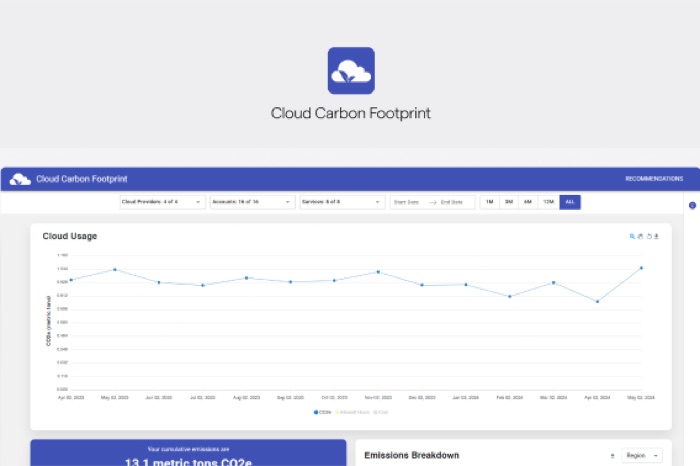This screenshot has width=700, height=466.
Task: Click the Feb 2024 data point on chart
Action: [510, 296]
